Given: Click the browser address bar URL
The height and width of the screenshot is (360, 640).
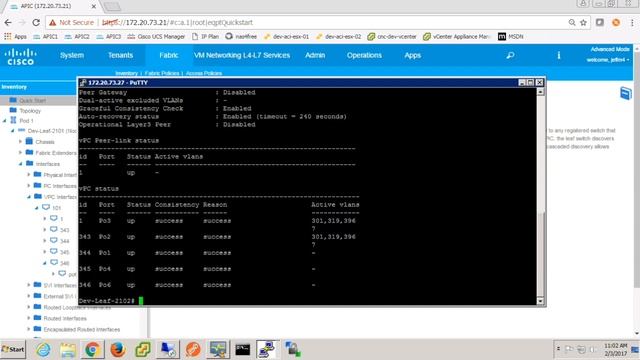Looking at the screenshot, I should [x=177, y=22].
